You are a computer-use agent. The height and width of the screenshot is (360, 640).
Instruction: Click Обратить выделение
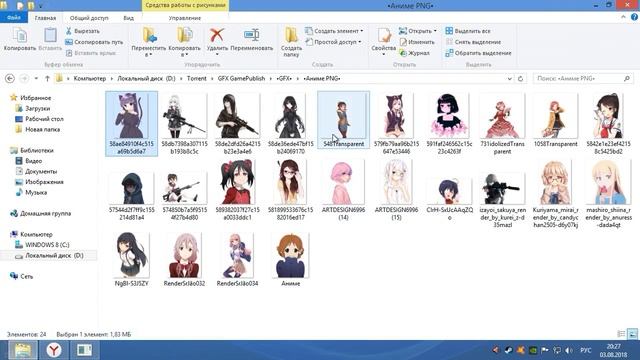[478, 53]
